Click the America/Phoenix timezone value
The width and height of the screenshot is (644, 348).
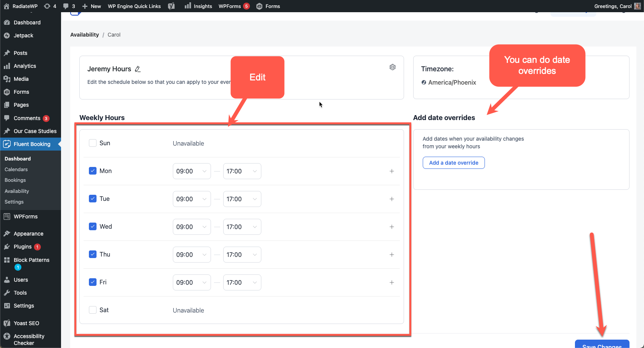click(452, 82)
